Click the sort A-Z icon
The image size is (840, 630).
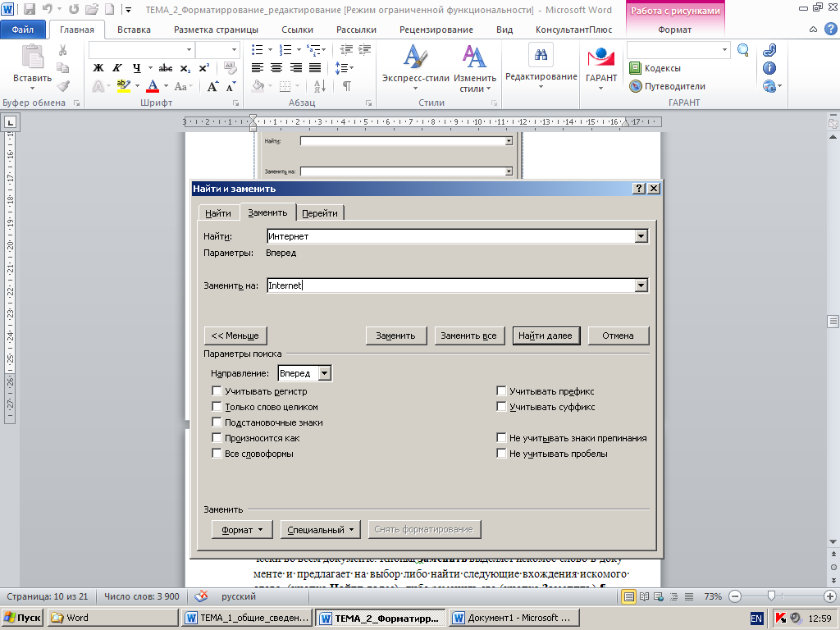click(320, 85)
